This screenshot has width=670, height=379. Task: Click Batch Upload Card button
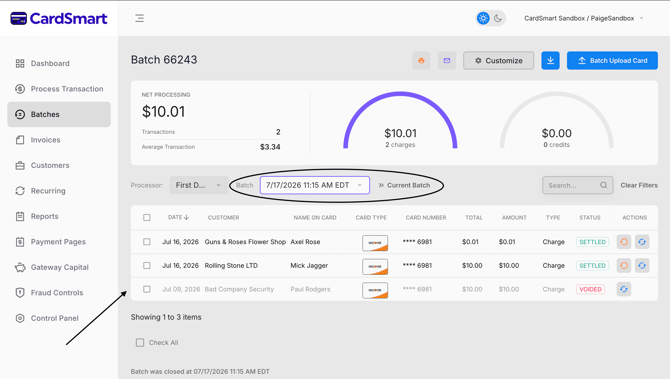[612, 61]
